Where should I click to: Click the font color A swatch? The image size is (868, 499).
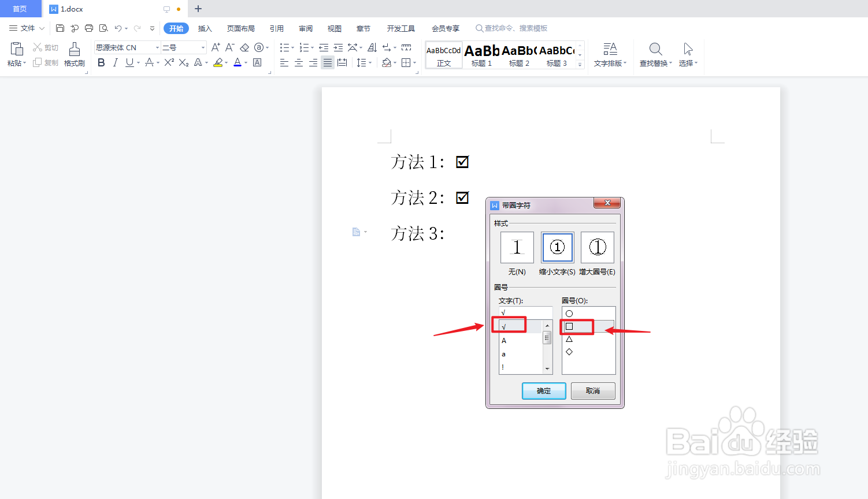[x=238, y=62]
